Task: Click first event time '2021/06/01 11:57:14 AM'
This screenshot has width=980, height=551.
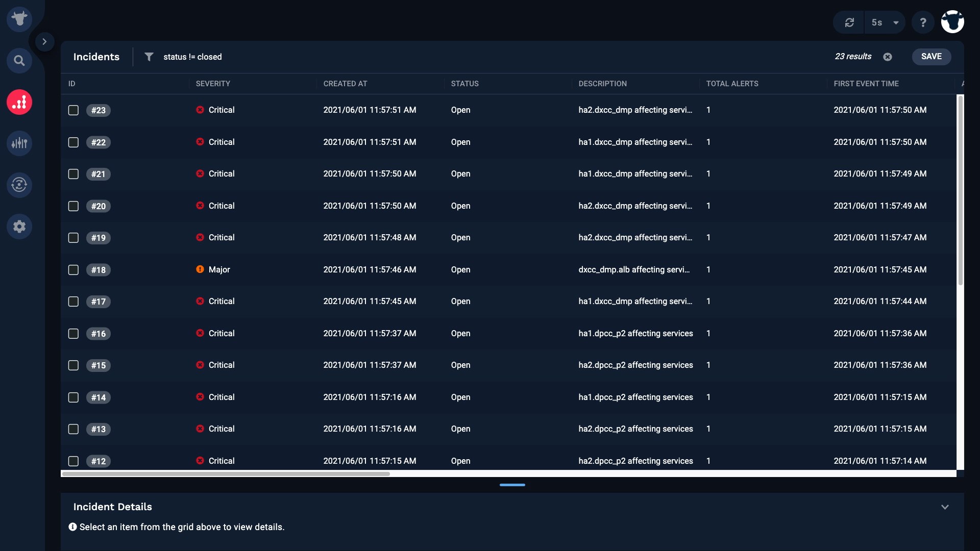Action: coord(880,461)
